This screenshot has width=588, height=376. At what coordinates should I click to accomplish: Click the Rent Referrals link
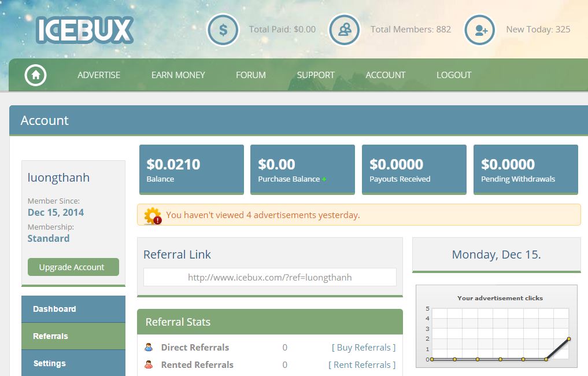point(362,365)
